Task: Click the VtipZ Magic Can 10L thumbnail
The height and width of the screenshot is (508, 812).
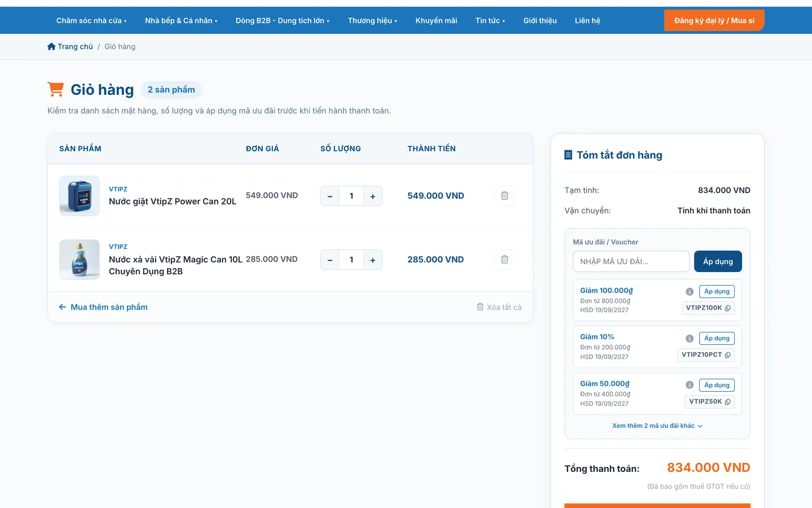Action: tap(80, 260)
